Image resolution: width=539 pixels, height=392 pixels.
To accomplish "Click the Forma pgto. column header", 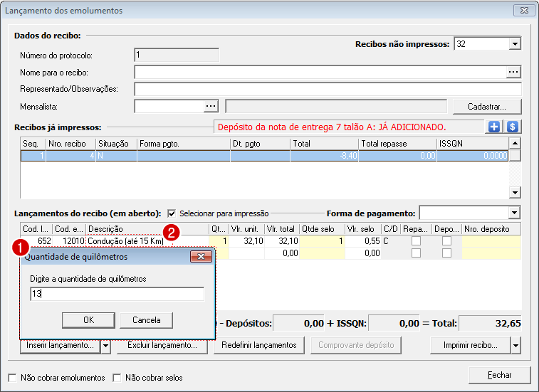I will [x=184, y=144].
